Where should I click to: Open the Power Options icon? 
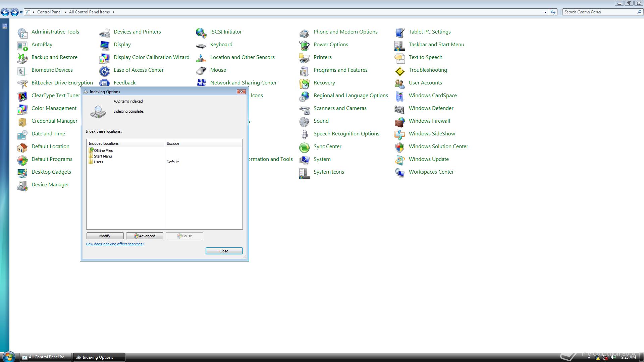(305, 46)
